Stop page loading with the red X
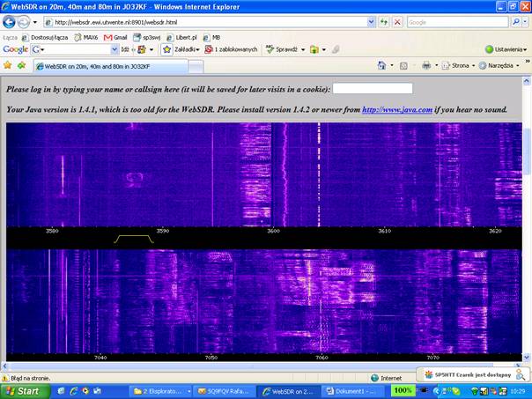 point(397,21)
